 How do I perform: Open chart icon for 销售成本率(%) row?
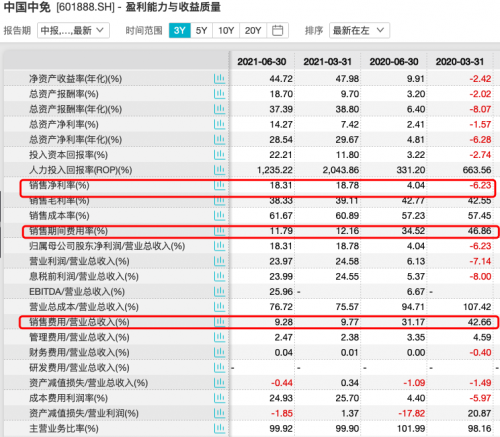(x=219, y=216)
